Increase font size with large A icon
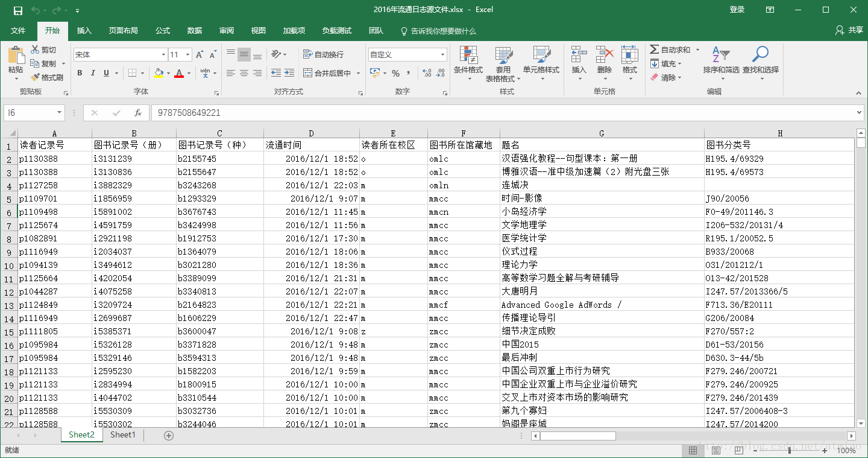 (200, 55)
